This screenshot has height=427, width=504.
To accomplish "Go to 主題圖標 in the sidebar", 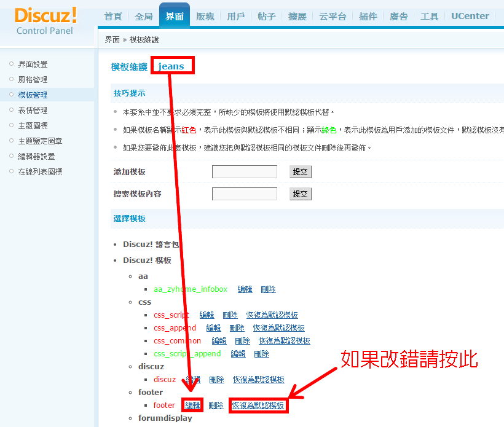I will pyautogui.click(x=33, y=125).
